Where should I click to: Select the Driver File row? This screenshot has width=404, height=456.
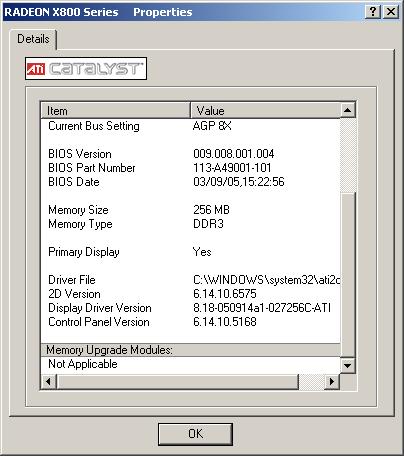click(x=190, y=280)
